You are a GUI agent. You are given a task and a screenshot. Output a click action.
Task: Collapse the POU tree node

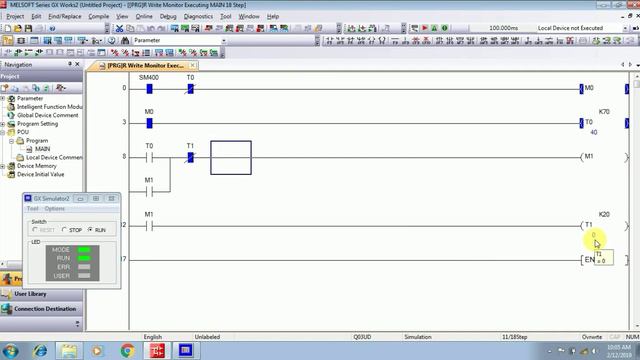click(2, 132)
